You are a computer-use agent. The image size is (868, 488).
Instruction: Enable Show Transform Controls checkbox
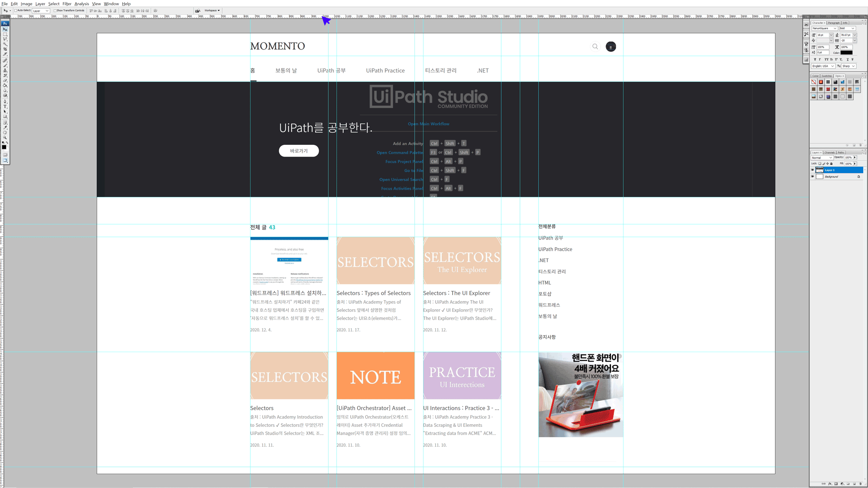(55, 10)
